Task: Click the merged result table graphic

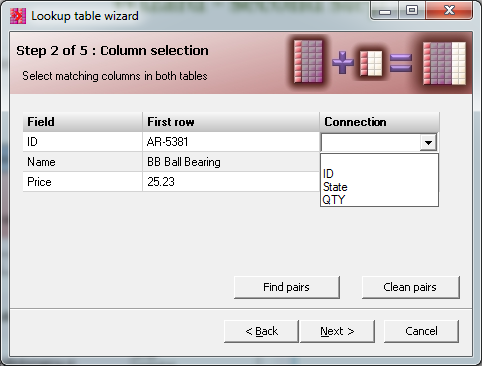Action: coord(444,63)
